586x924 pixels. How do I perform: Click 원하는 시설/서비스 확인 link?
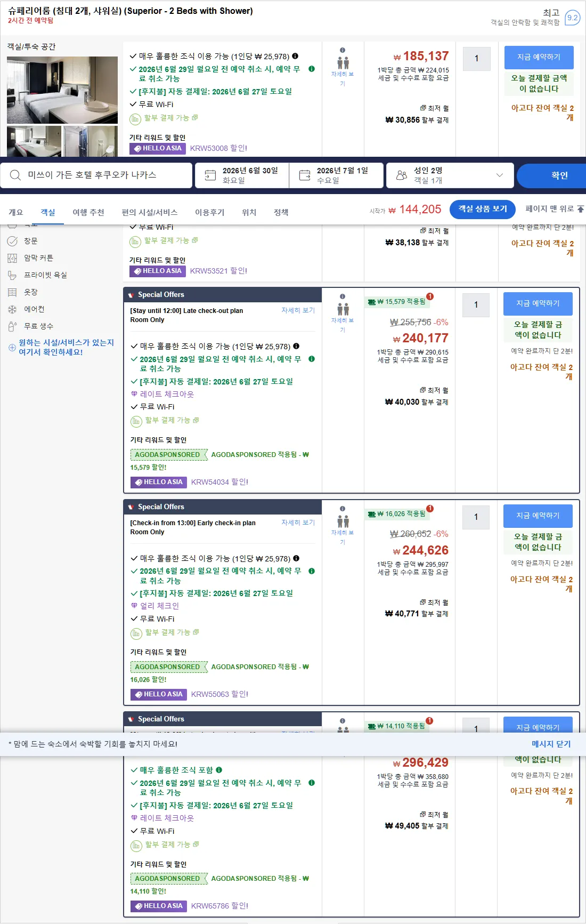66,347
